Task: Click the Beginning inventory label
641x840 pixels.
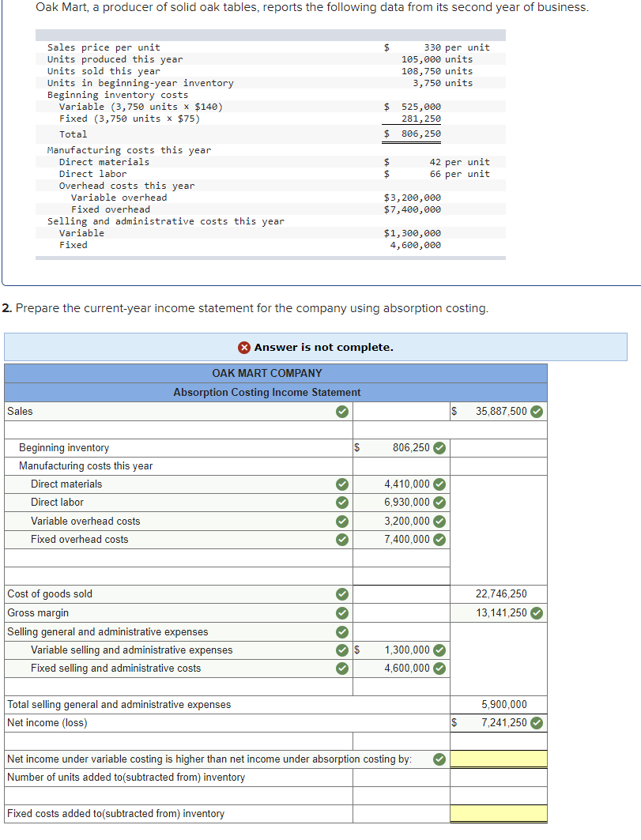Action: tap(64, 448)
